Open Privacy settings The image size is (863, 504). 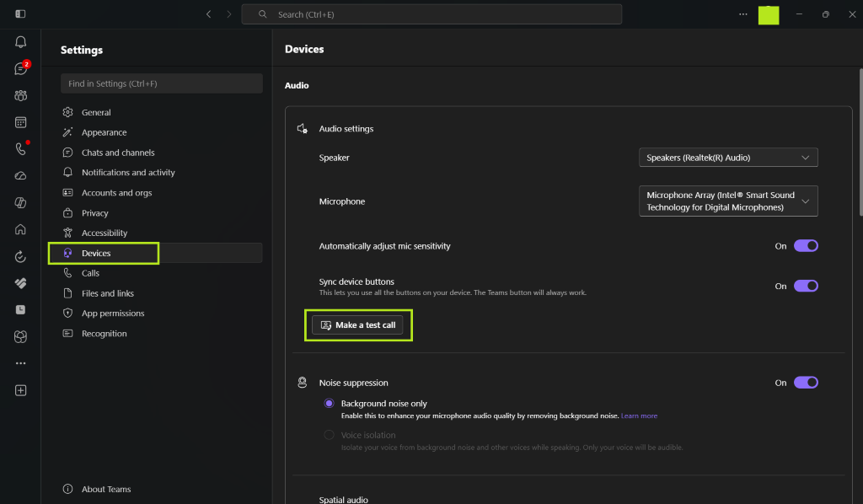point(161,213)
